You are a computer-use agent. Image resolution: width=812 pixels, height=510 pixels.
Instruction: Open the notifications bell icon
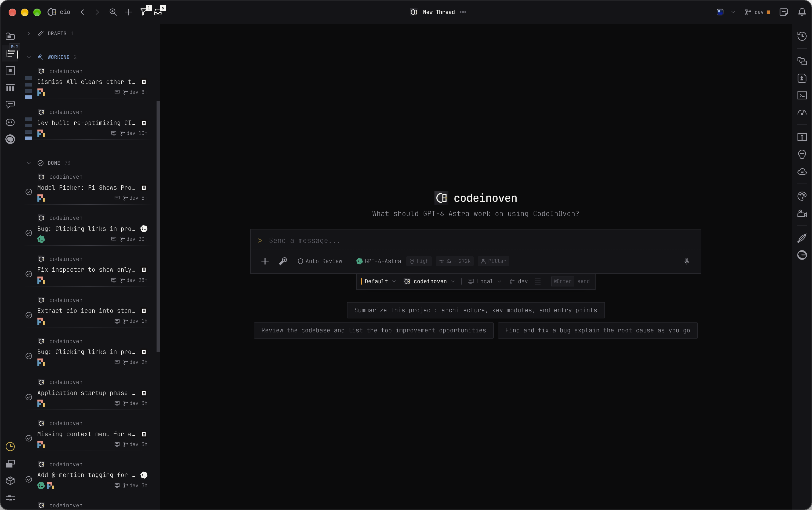(x=802, y=12)
